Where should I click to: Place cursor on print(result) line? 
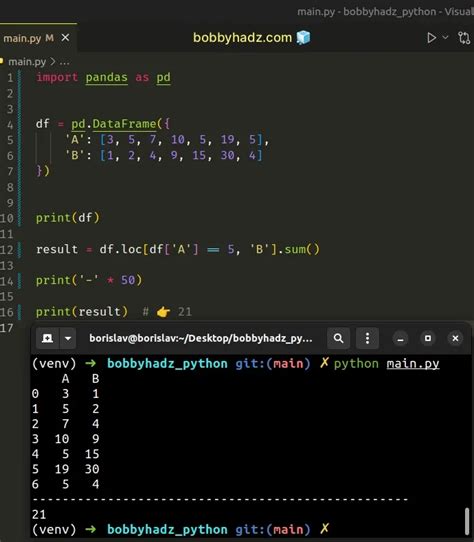[82, 312]
